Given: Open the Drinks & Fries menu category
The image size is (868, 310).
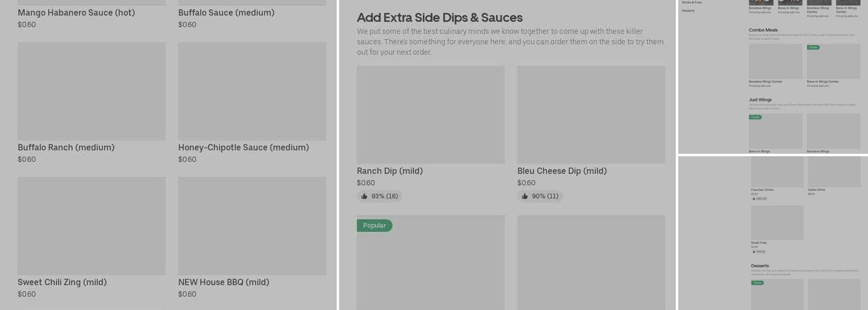Looking at the screenshot, I should (692, 2).
